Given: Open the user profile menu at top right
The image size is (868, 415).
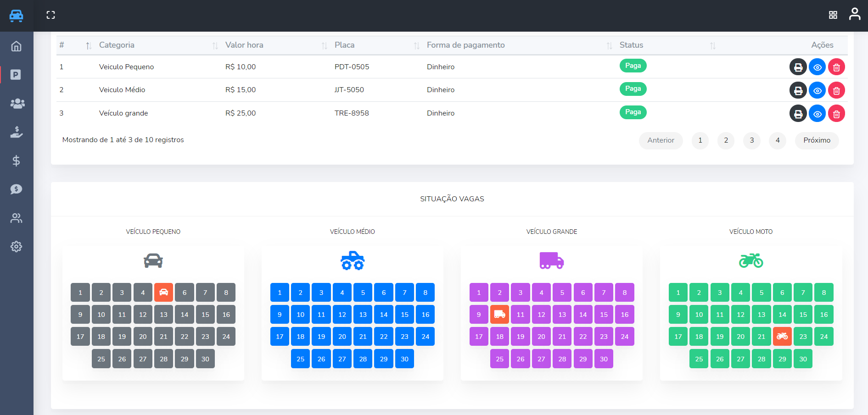Looking at the screenshot, I should point(855,14).
